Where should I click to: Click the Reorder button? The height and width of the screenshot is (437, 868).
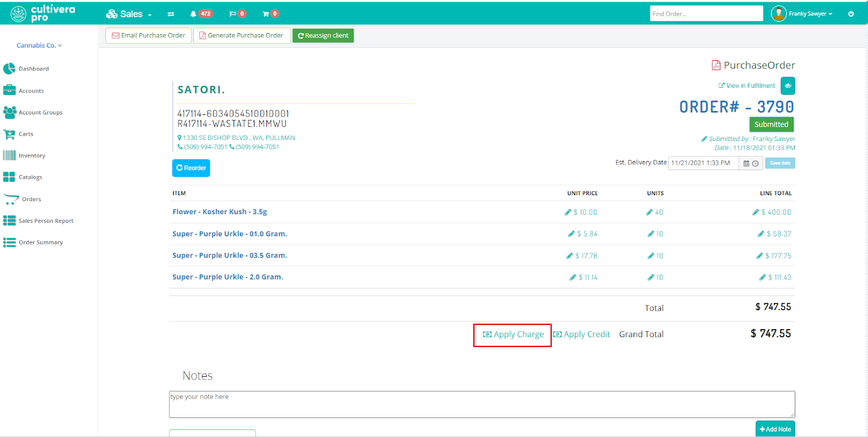pos(191,168)
